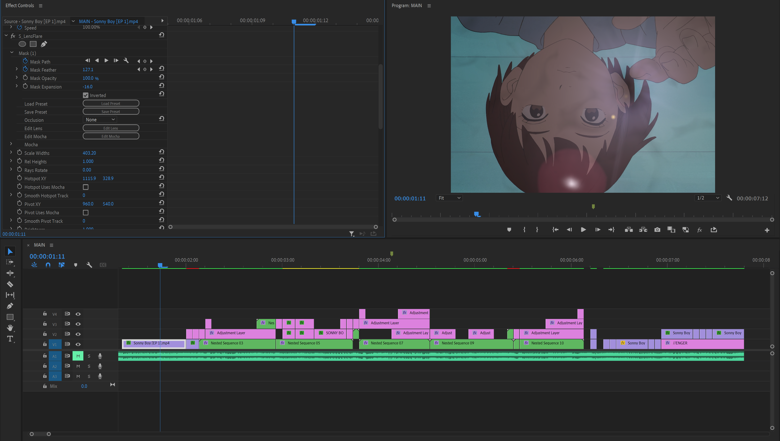Image resolution: width=780 pixels, height=441 pixels.
Task: Open the Occlusion None dropdown
Action: [100, 120]
